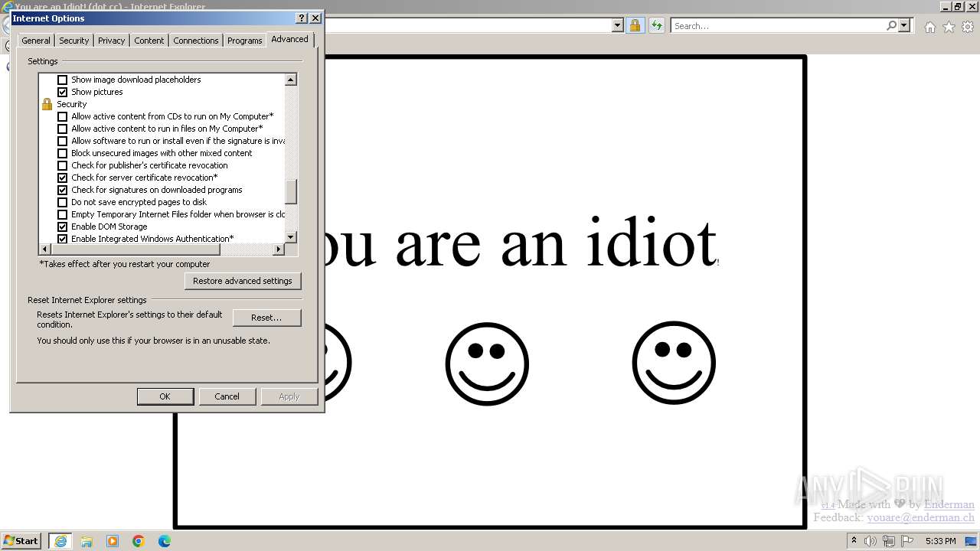980x551 pixels.
Task: Select the Advanced tab
Action: point(289,39)
